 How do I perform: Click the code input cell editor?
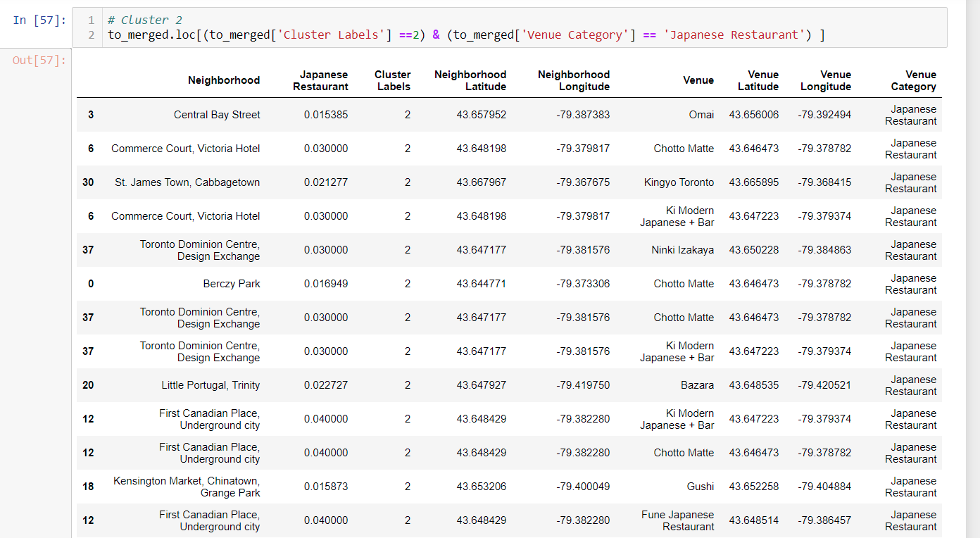510,27
